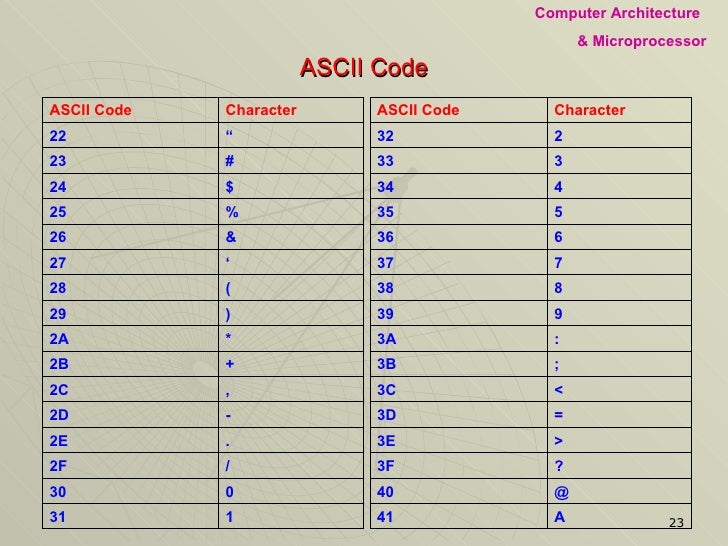Click left table 'ASCII Code' column header

click(130, 110)
